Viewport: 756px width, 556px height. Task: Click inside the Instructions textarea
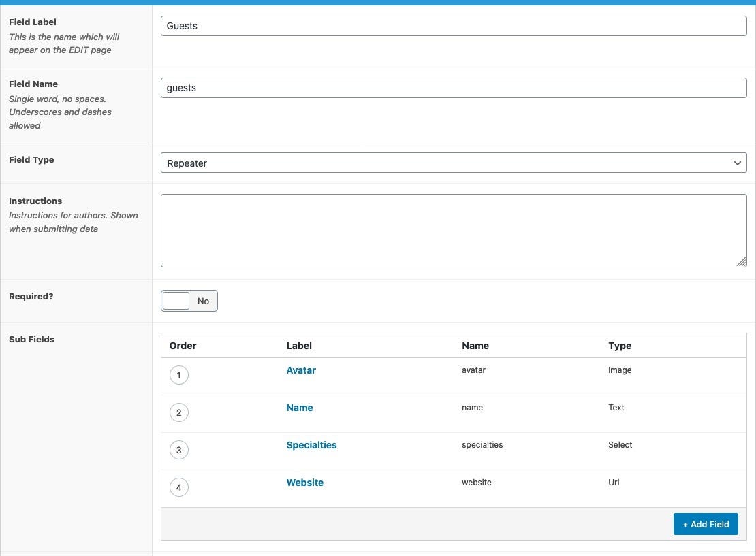coord(454,229)
